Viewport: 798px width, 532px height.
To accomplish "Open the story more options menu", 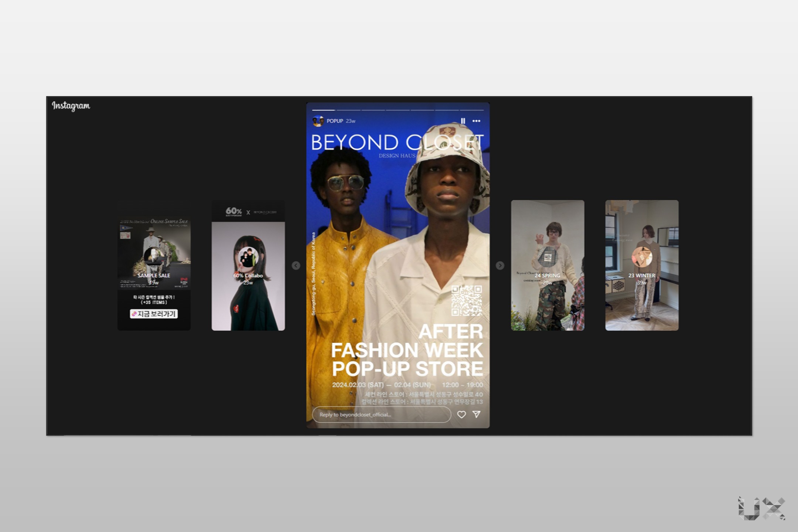I will click(477, 121).
